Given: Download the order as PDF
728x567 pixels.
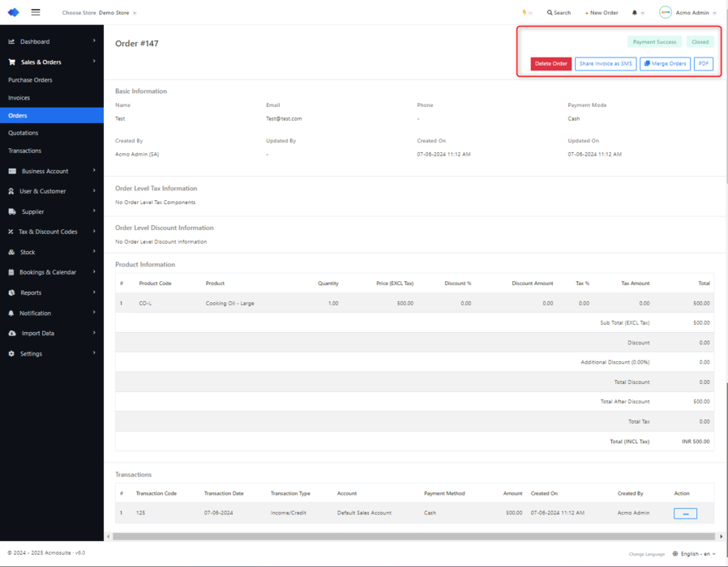Looking at the screenshot, I should (703, 63).
